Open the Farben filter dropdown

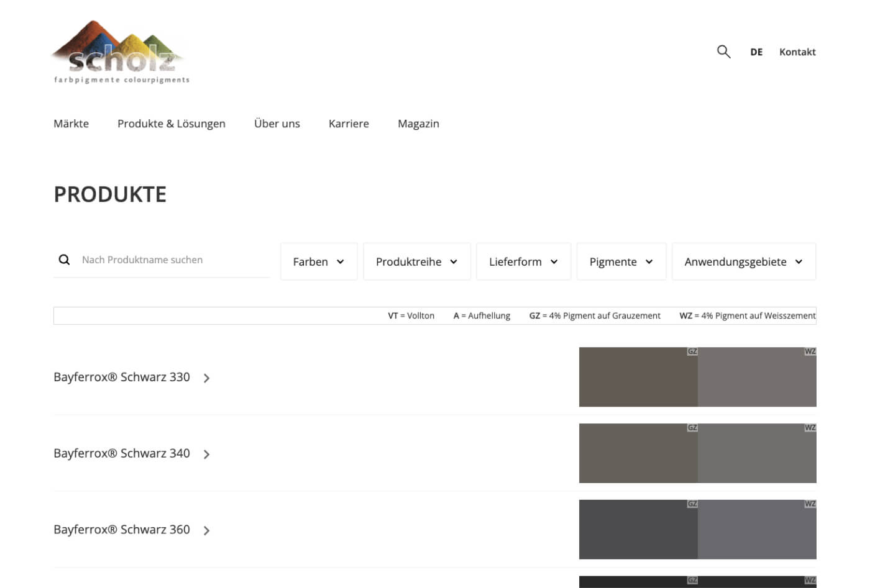(319, 261)
